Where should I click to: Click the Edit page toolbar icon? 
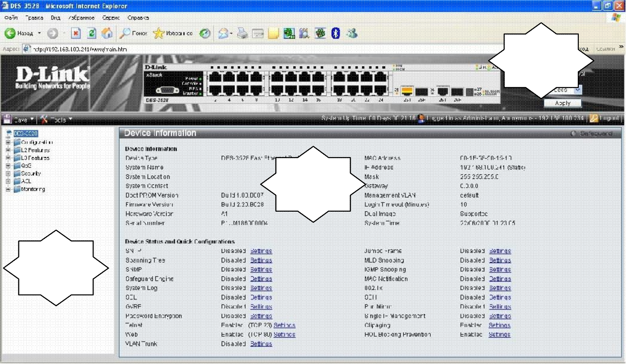[258, 33]
